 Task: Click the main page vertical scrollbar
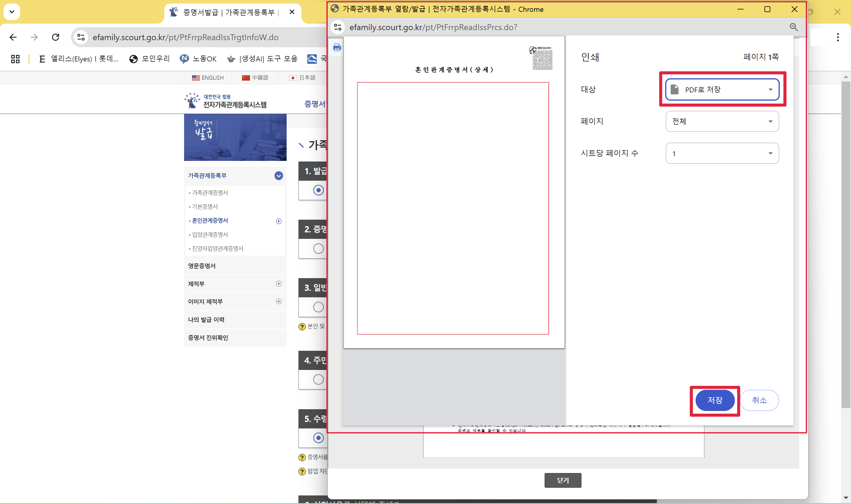846,244
